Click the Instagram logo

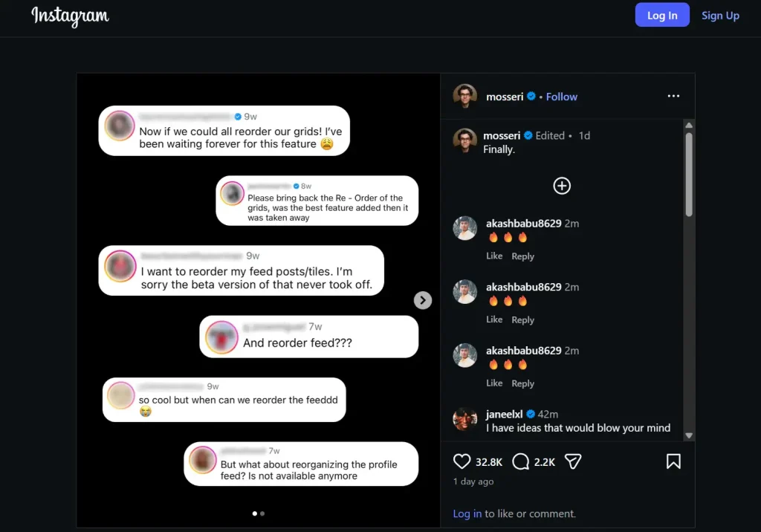pos(71,16)
